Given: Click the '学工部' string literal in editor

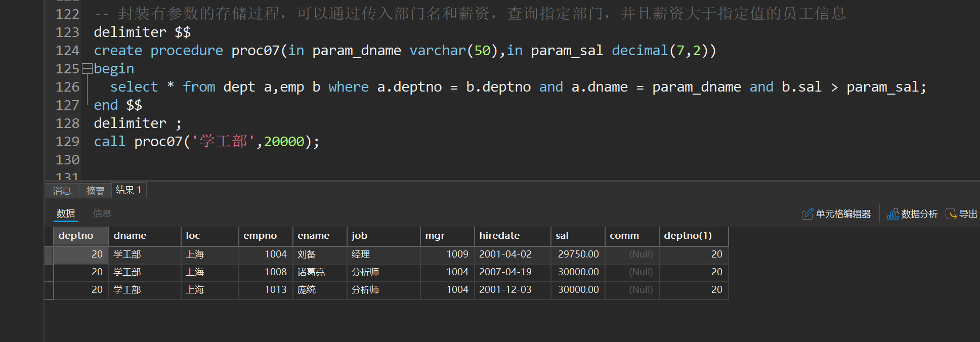Looking at the screenshot, I should tap(223, 142).
